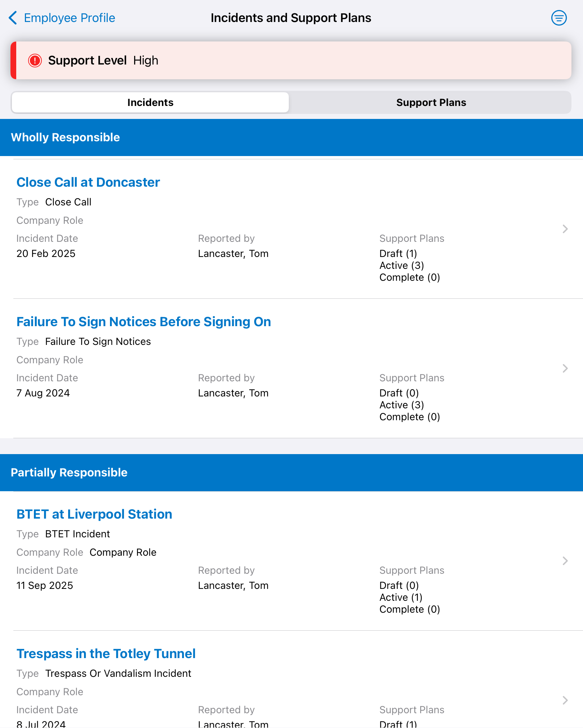583x728 pixels.
Task: Open Trespass in the Totley Tunnel incident
Action: click(x=106, y=654)
